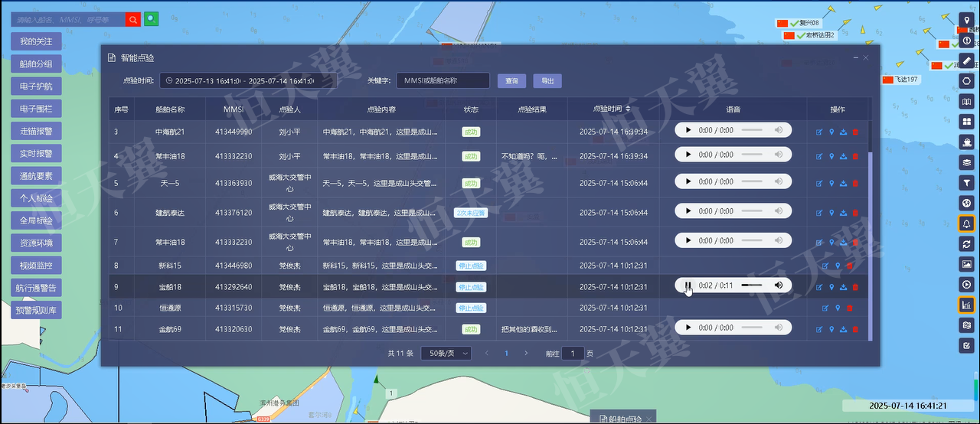Mute the 天一5 audio player
Viewport: 980px width, 424px height.
tap(779, 182)
